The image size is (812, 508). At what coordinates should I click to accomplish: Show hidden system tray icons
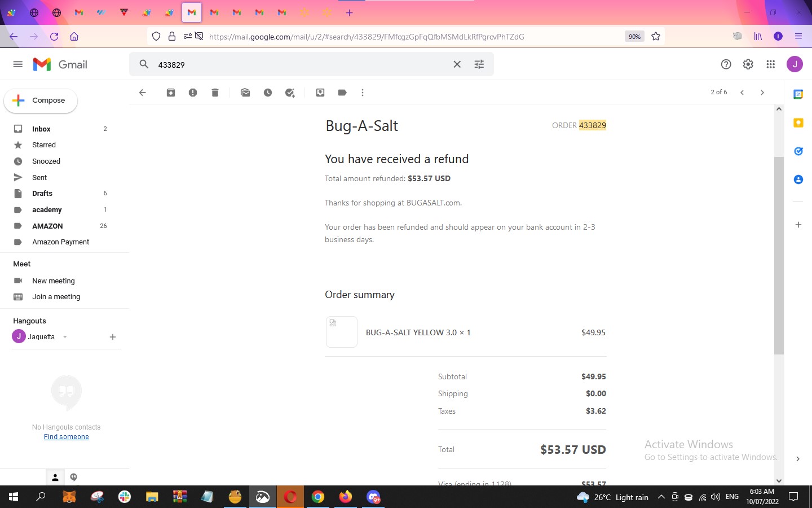[661, 497]
